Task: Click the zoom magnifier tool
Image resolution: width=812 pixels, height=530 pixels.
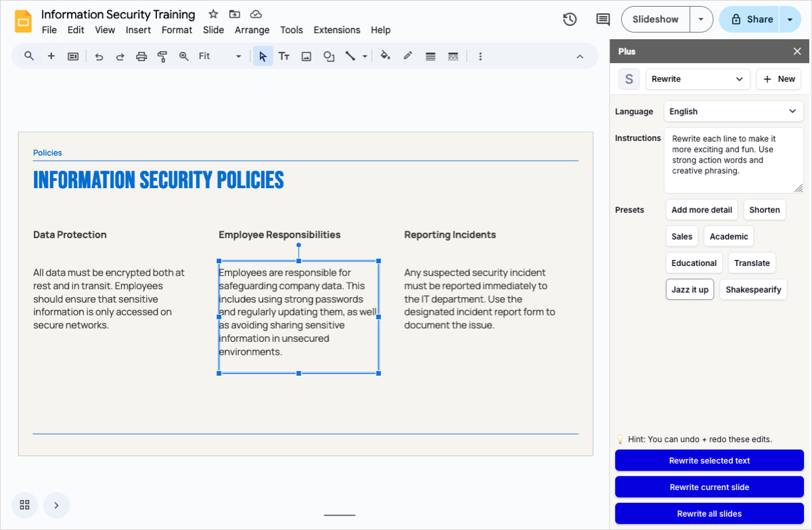Action: click(183, 56)
